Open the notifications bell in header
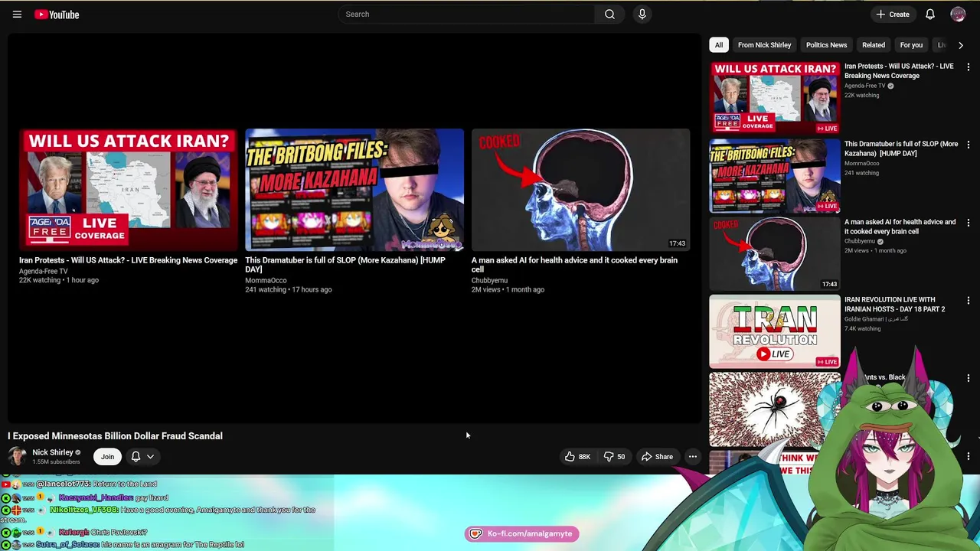 930,14
